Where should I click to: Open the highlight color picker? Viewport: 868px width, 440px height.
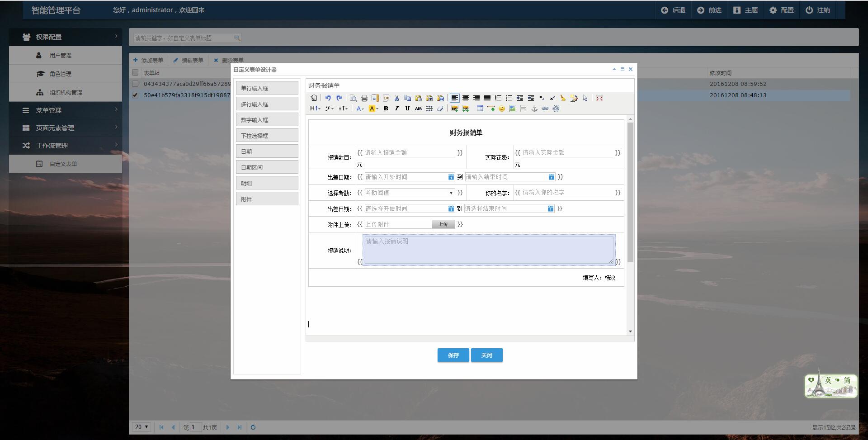373,109
